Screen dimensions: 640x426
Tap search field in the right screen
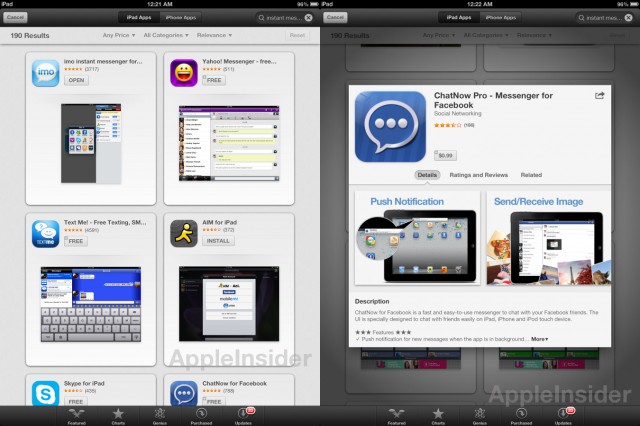tap(604, 18)
